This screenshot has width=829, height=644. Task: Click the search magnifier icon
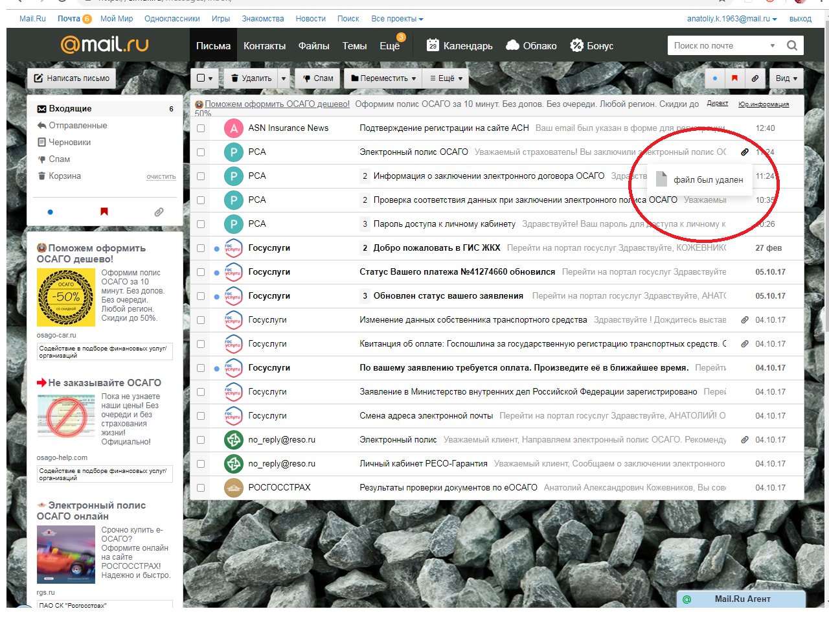[x=791, y=45]
